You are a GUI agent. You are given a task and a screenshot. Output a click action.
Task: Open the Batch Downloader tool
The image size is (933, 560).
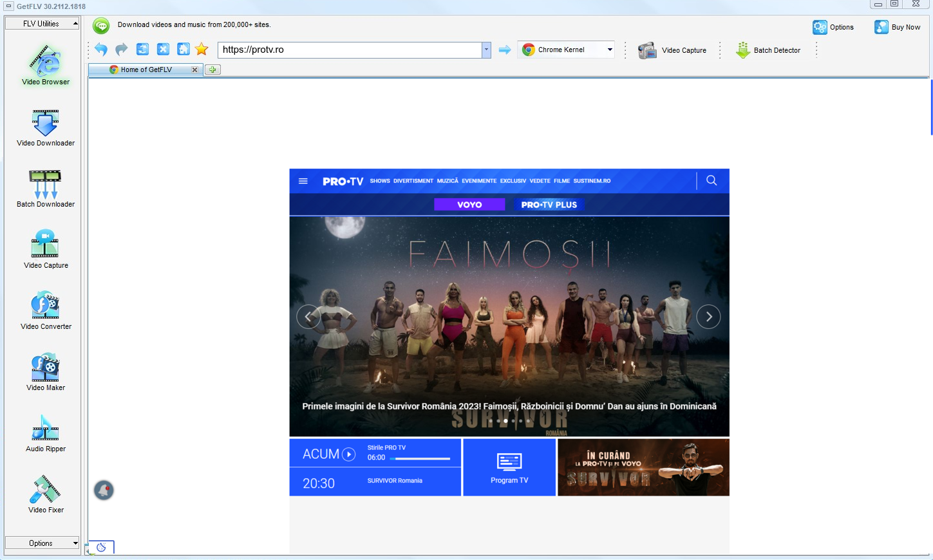point(45,189)
